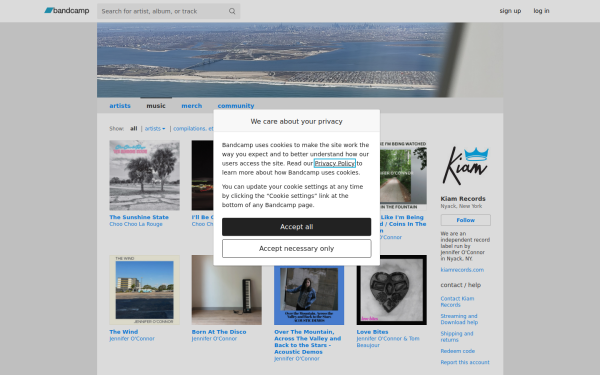This screenshot has width=600, height=375.
Task: Open Contact Kiam Records link
Action: pos(457,302)
